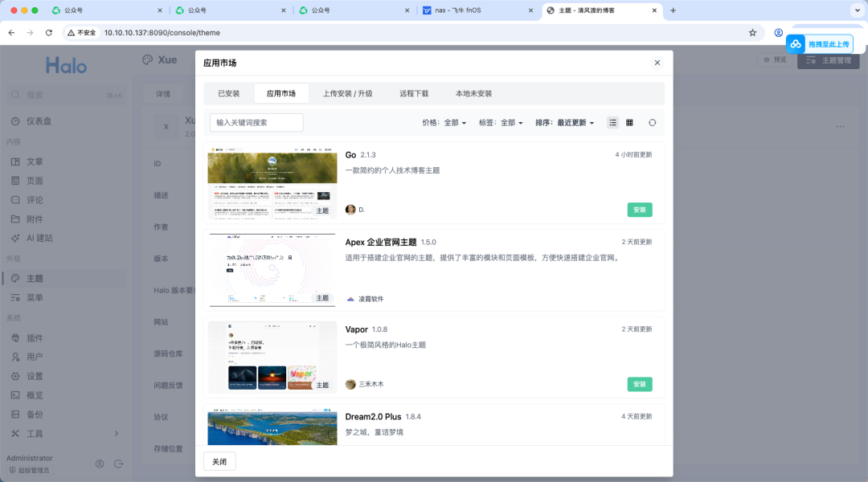Click the 三禾木木 author avatar

(x=350, y=385)
